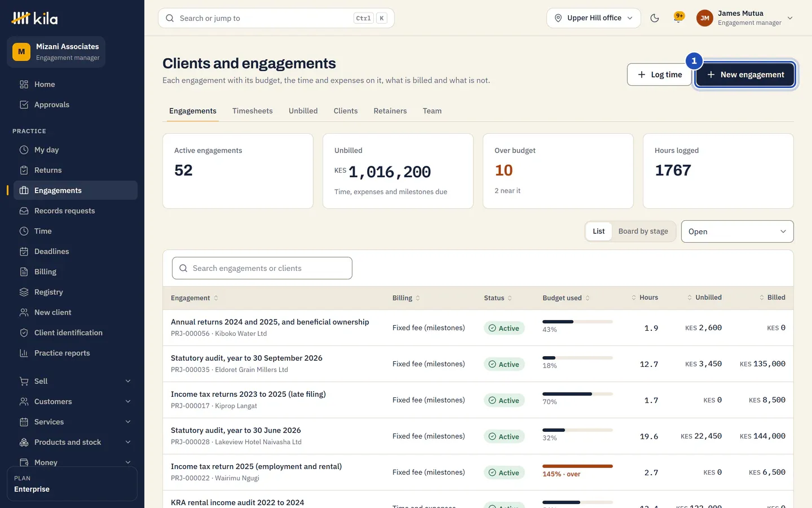The height and width of the screenshot is (508, 812).
Task: Focus the Search engagements or clients field
Action: point(262,268)
